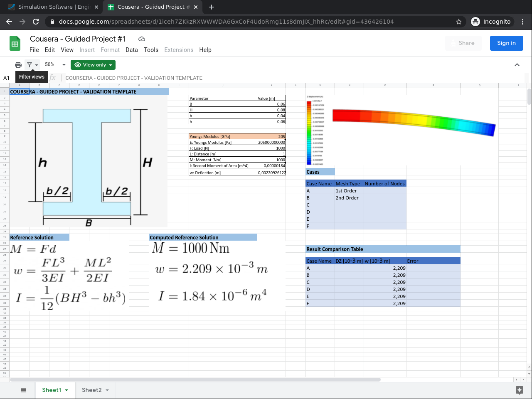
Task: Click the horizontal scrollbar at the bottom
Action: (x=195, y=379)
